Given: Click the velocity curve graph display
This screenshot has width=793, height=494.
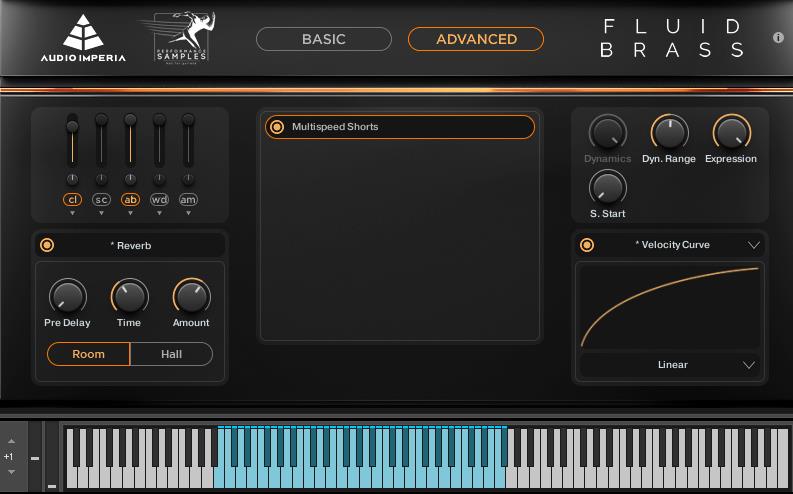Looking at the screenshot, I should pos(670,306).
